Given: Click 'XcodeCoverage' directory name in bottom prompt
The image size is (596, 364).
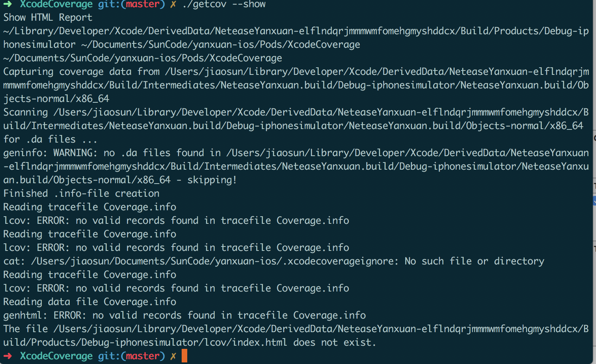Looking at the screenshot, I should (56, 356).
